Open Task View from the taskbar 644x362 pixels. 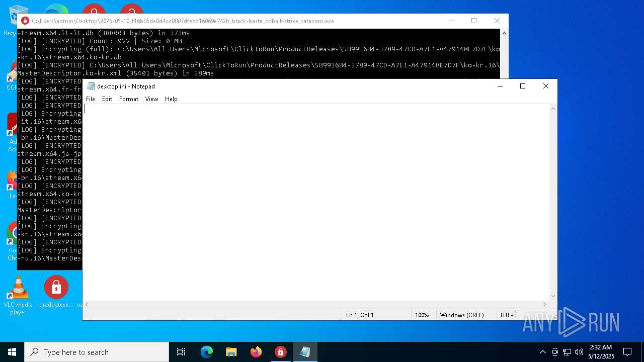[181, 352]
